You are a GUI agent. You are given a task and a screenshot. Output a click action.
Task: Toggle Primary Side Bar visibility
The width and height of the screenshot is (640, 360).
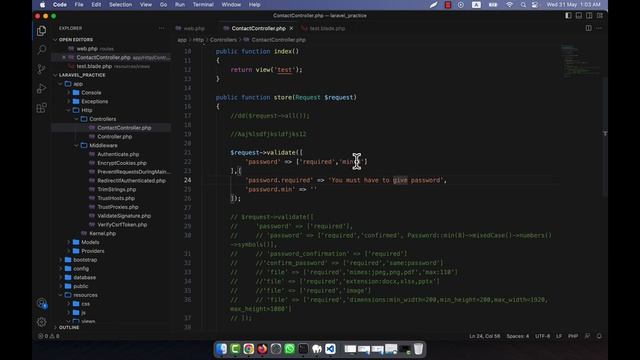tap(568, 16)
